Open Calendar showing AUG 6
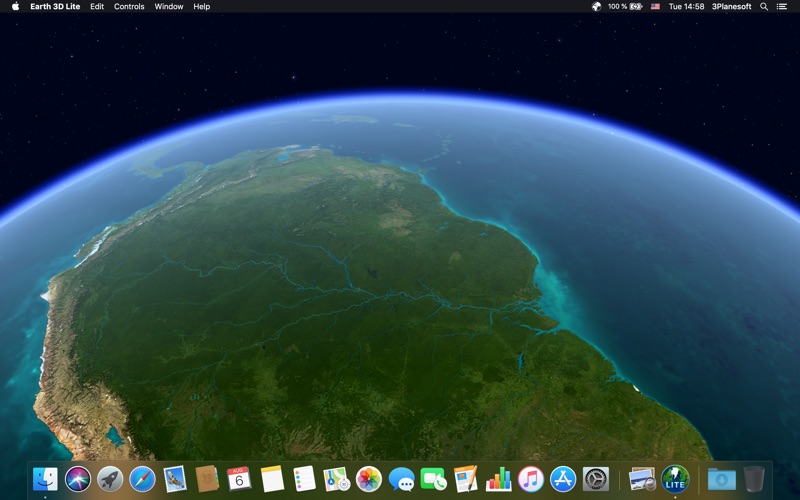This screenshot has height=500, width=800. pos(239,480)
